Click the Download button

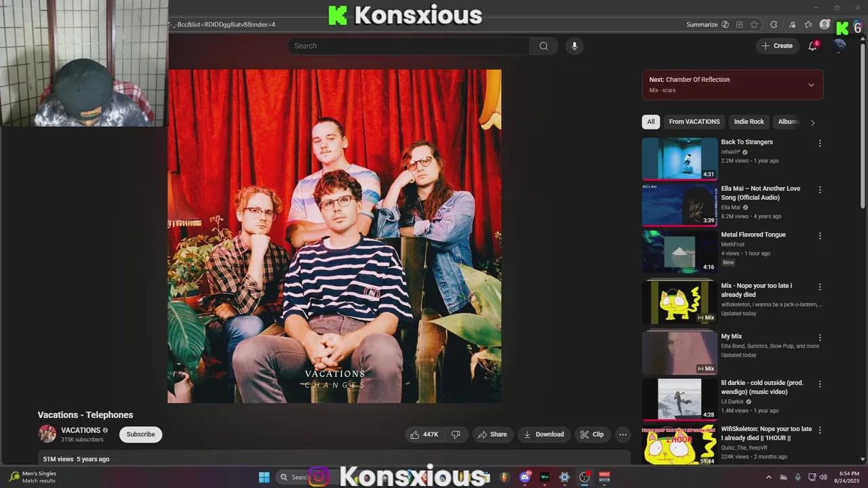544,434
